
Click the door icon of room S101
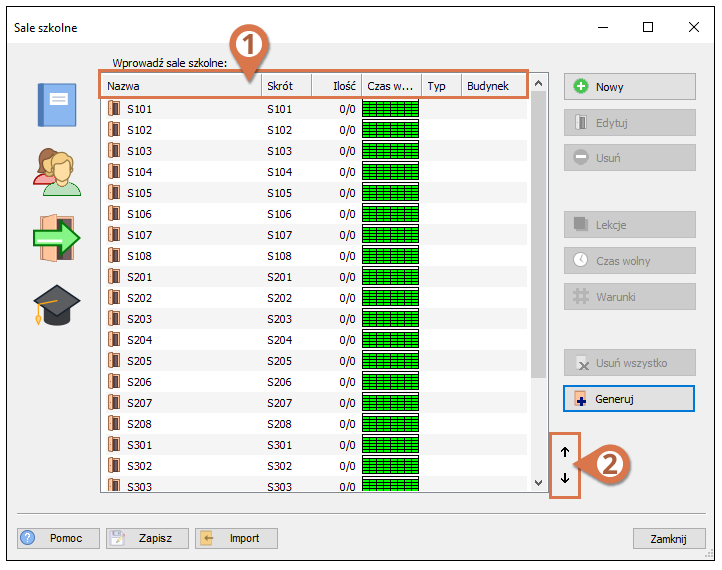(114, 109)
